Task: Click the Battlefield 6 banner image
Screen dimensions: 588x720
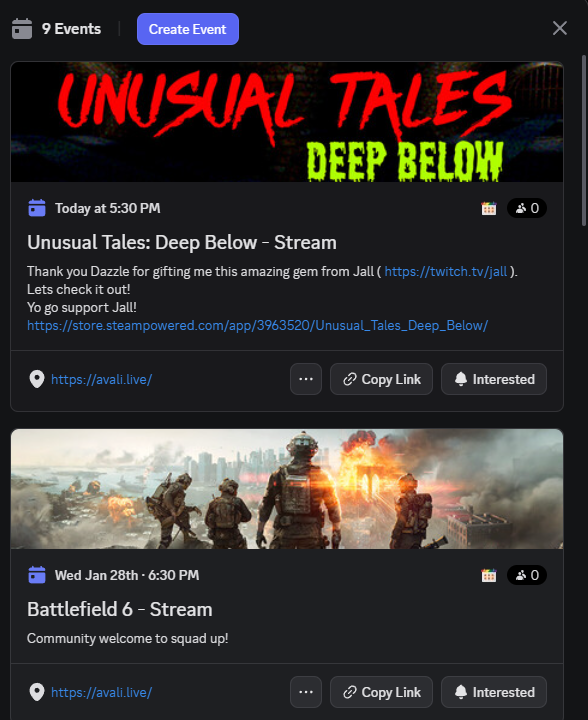Action: pyautogui.click(x=287, y=489)
